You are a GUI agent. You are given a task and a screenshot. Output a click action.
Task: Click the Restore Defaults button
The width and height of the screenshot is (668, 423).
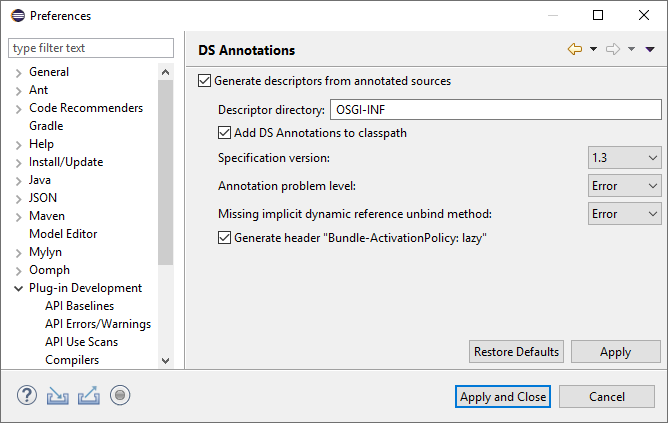click(516, 351)
